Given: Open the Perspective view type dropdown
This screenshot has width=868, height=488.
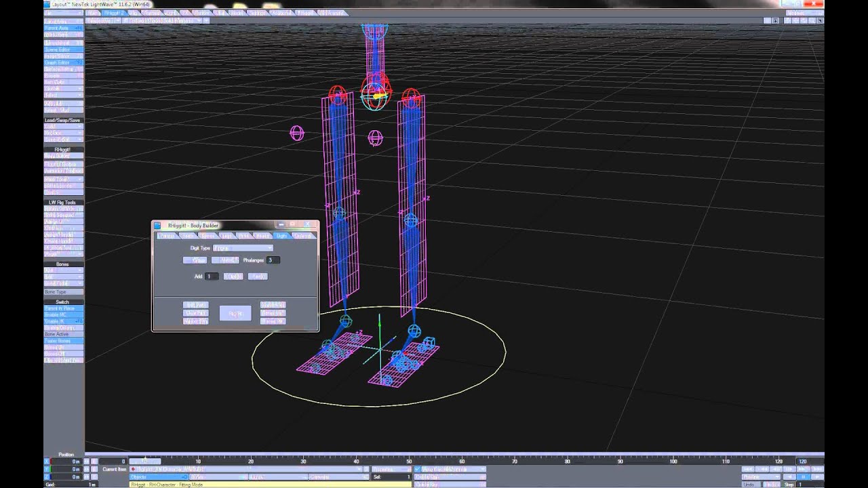Looking at the screenshot, I should [103, 20].
